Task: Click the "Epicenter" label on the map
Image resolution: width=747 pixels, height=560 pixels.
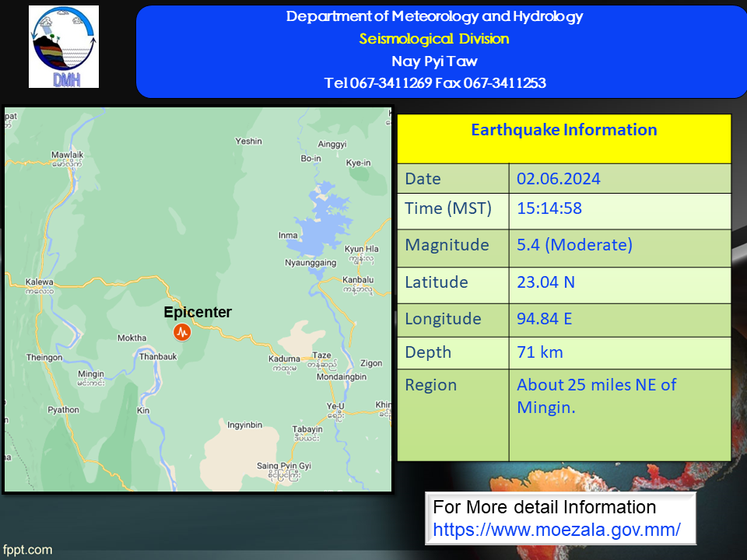Action: tap(198, 312)
